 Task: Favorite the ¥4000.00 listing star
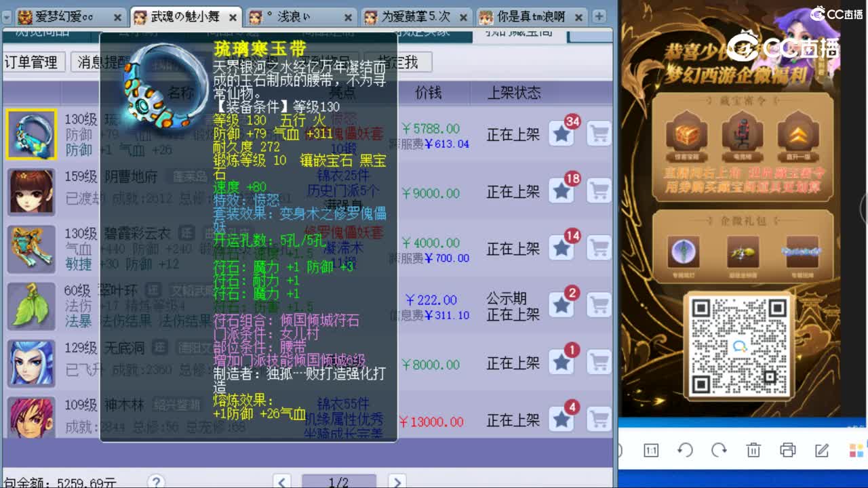click(x=561, y=249)
